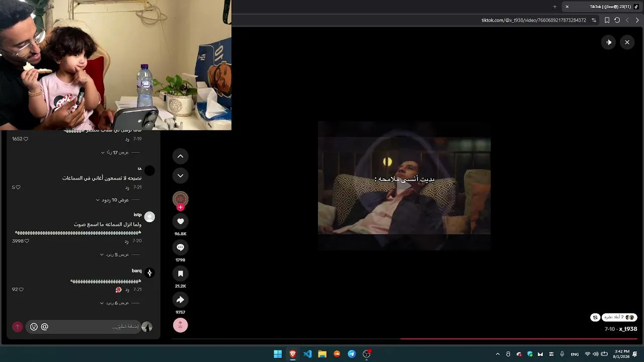Like SA's comment with 5 likes
Screen dimensions: 644x362
(x=18, y=188)
